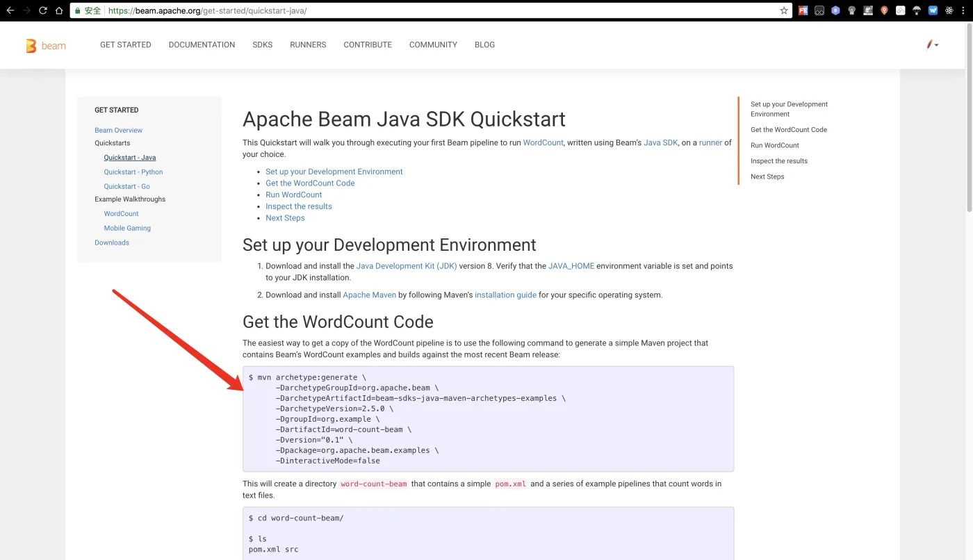
Task: Click the Beam logo in header
Action: click(x=46, y=46)
